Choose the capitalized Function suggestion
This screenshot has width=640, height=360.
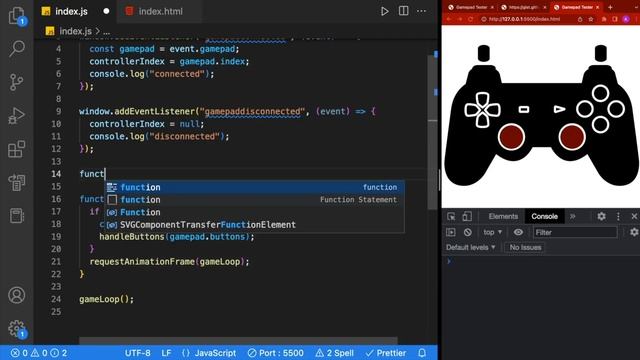click(255, 212)
